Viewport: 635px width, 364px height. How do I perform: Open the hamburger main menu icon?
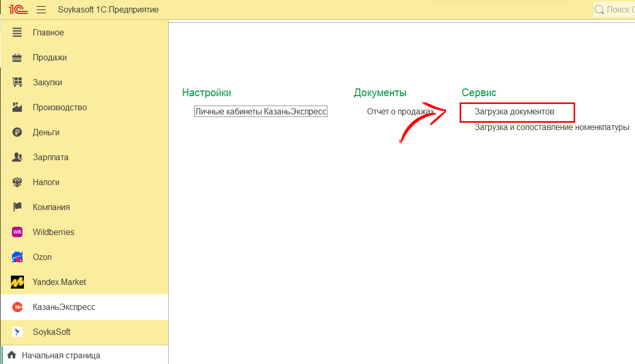point(42,10)
